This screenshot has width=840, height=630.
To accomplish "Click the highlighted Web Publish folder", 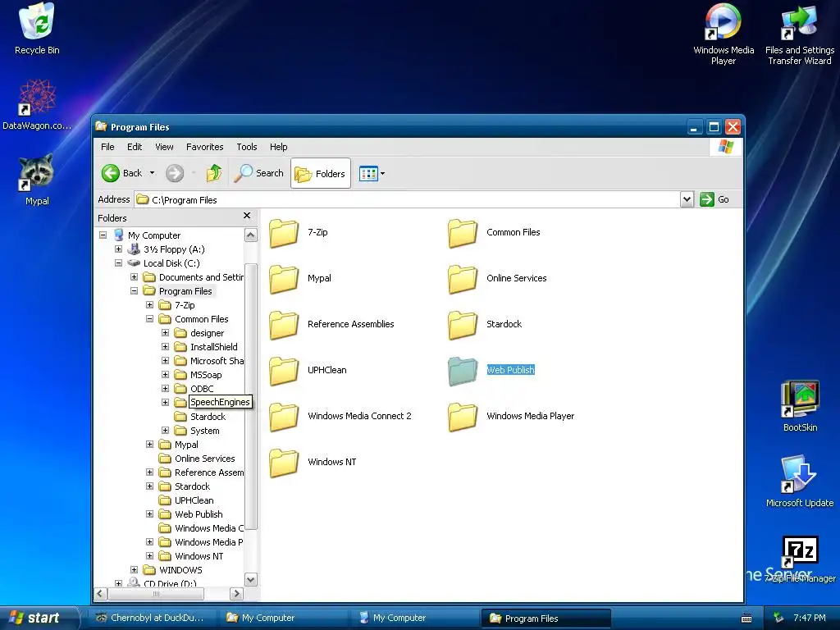I will [x=491, y=370].
